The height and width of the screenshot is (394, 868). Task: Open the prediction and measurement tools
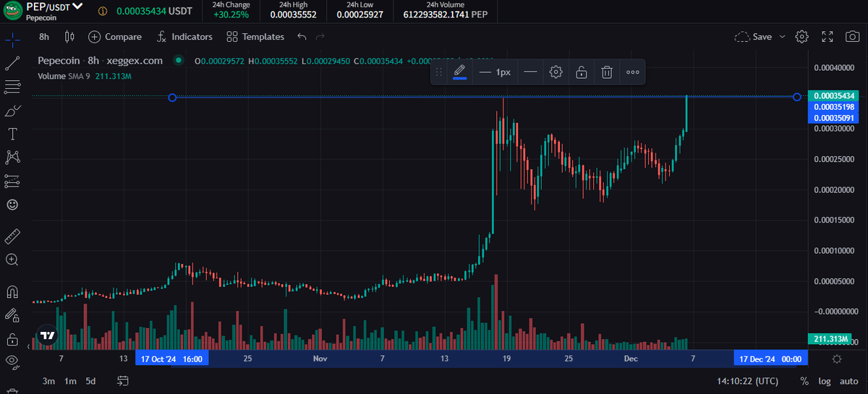[12, 181]
